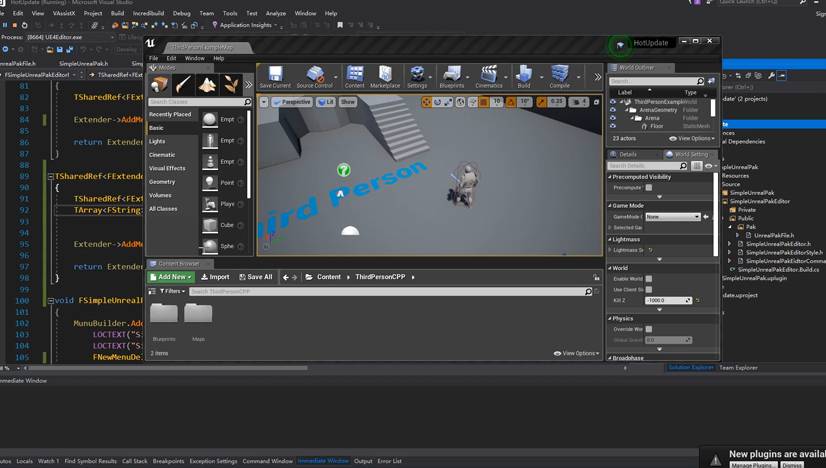The image size is (826, 468).
Task: Open viewport options dropdown arrow
Action: click(264, 102)
